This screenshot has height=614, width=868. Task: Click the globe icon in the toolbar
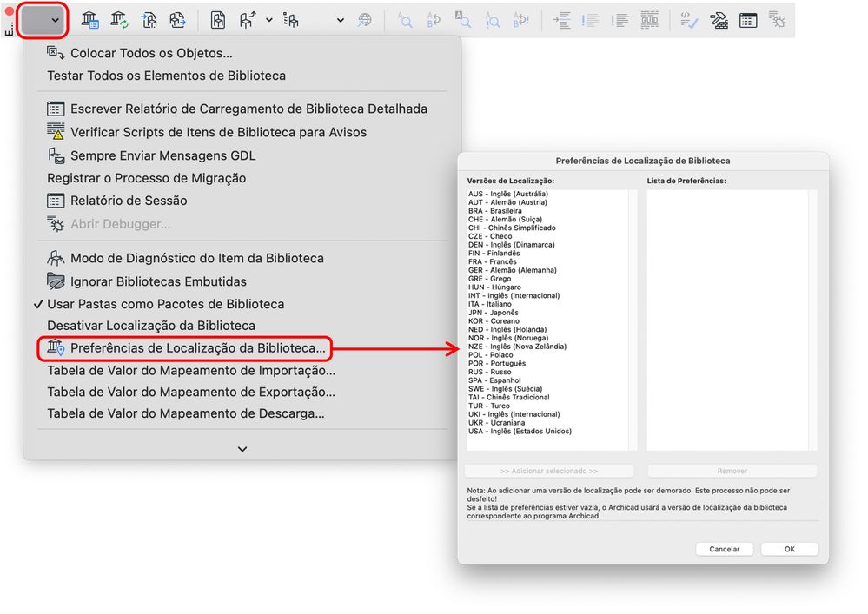click(x=364, y=21)
